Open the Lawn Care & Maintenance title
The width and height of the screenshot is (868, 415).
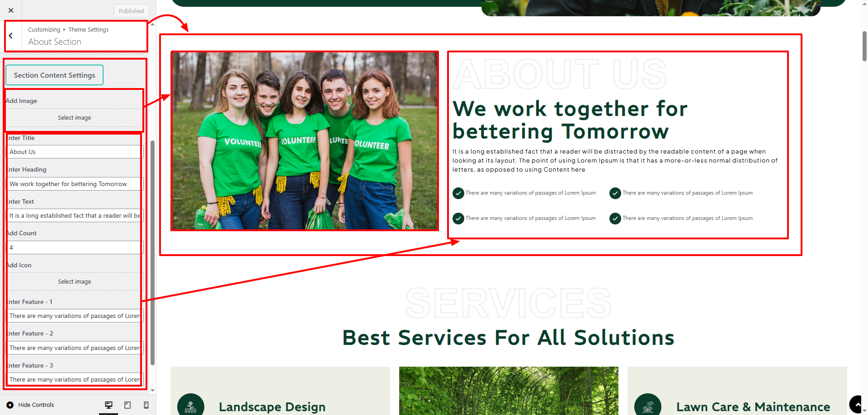click(x=753, y=407)
